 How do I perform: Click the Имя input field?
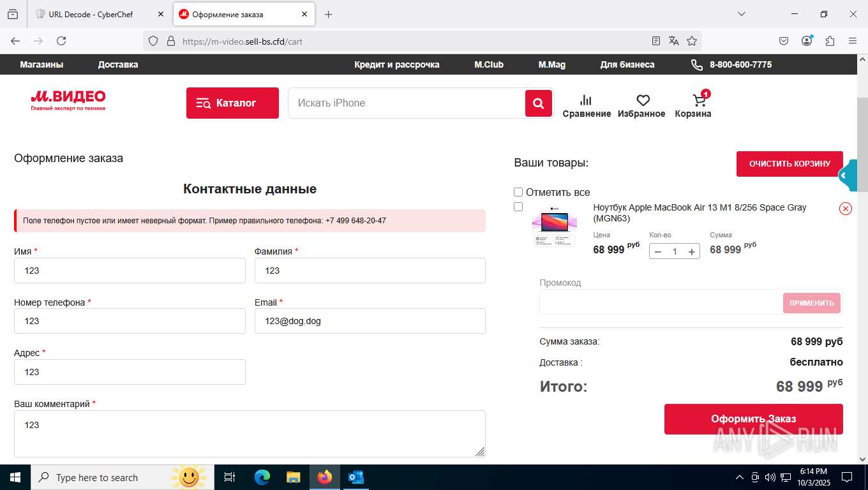130,271
